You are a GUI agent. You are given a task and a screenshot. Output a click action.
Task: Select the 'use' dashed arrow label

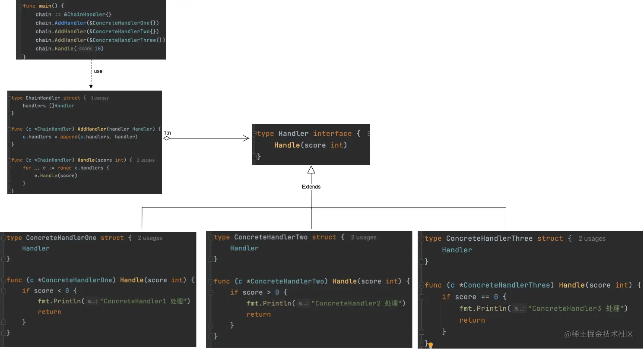coord(98,71)
